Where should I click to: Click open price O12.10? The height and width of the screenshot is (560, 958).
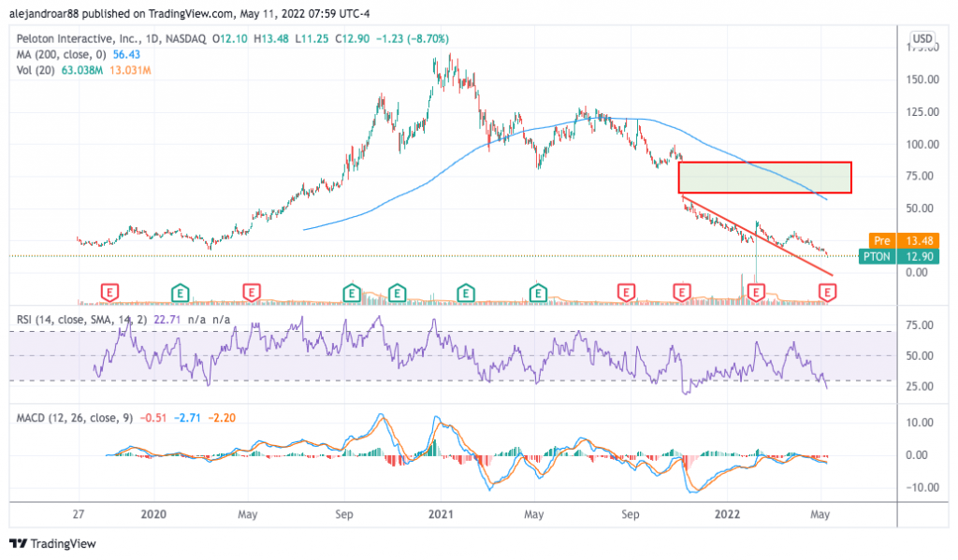(230, 38)
